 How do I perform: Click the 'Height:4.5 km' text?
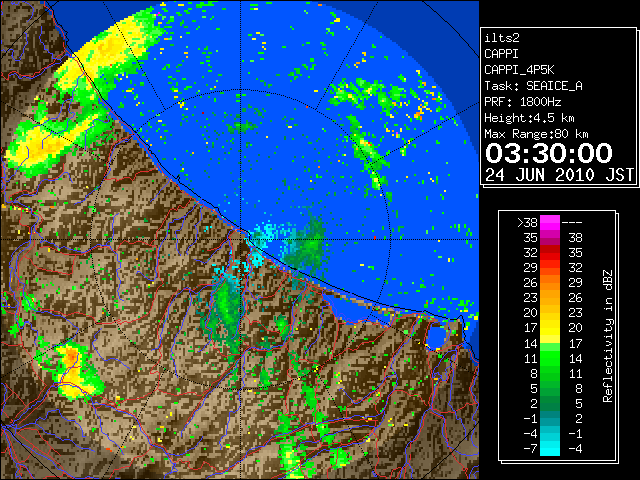[x=529, y=118]
